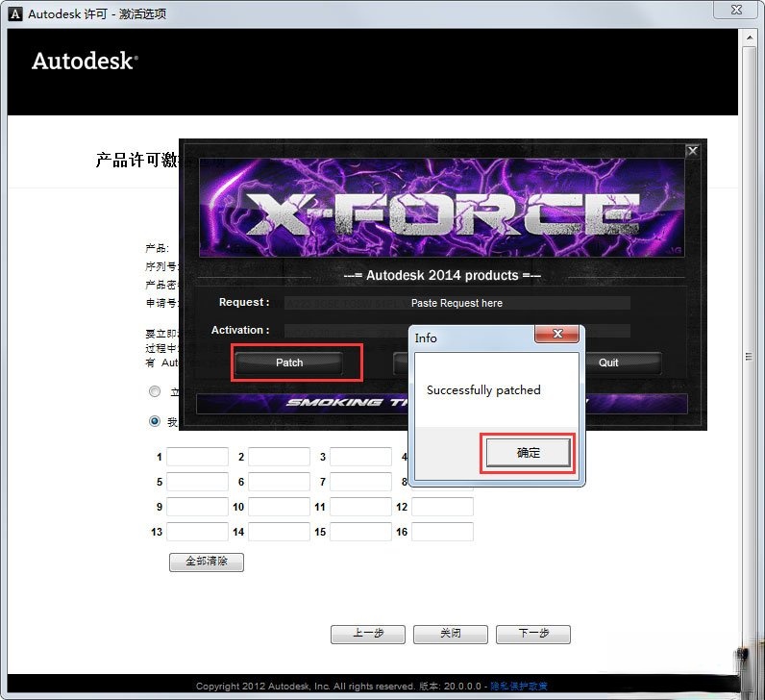Click the 'Info' dialog title

point(426,337)
